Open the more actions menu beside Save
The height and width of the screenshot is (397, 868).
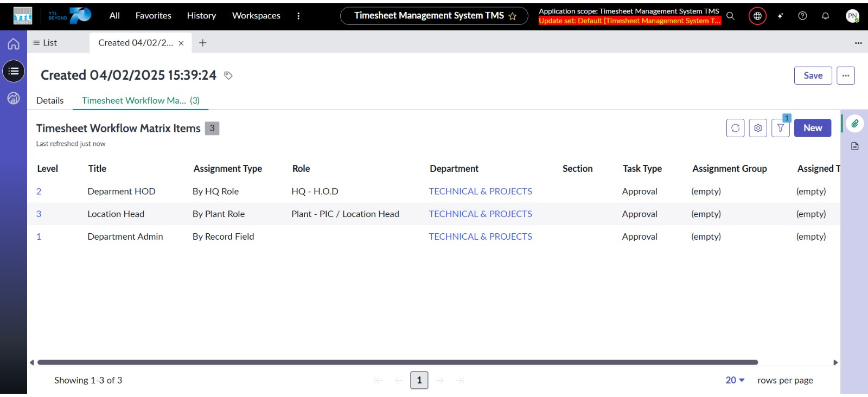click(845, 75)
